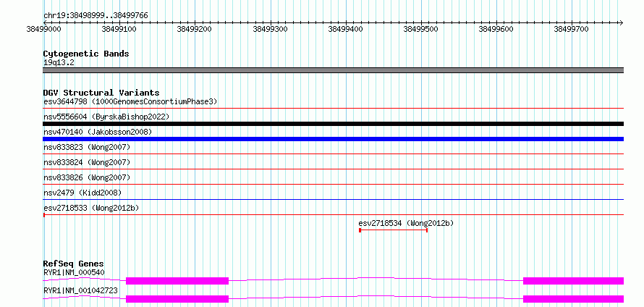Click the Cytogenetic Bands track title
The image size is (644, 307).
pos(86,54)
